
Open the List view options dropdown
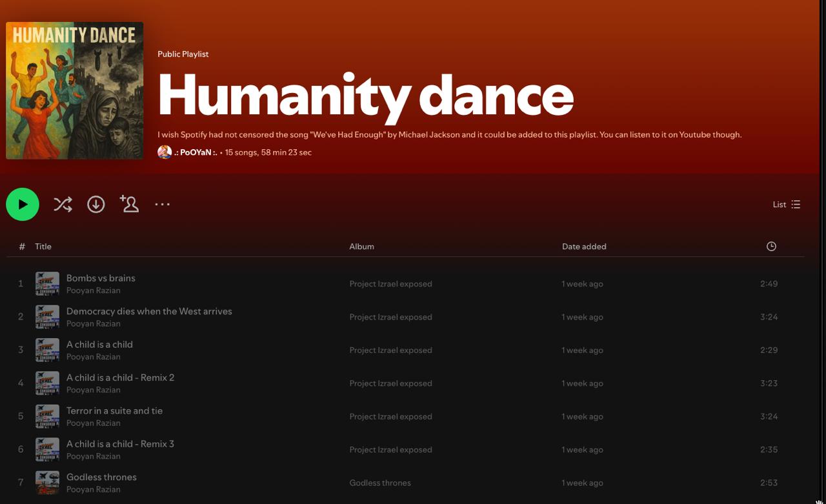click(x=787, y=205)
